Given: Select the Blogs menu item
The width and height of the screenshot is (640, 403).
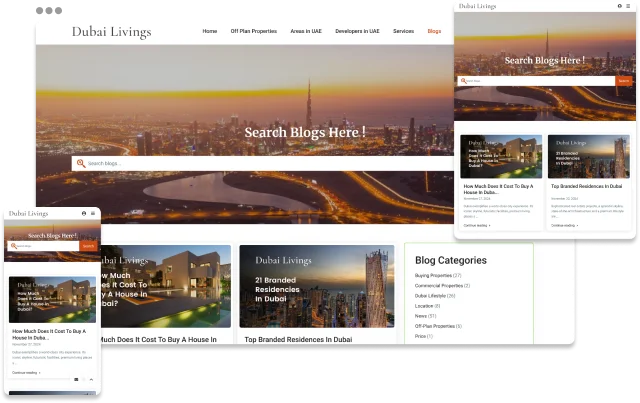Looking at the screenshot, I should pyautogui.click(x=434, y=31).
